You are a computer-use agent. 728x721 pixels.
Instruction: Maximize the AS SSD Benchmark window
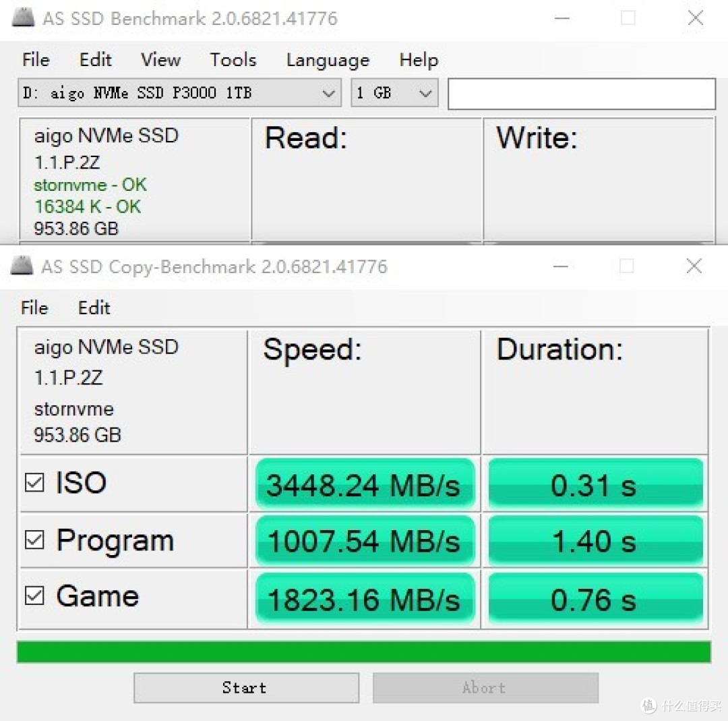tap(628, 18)
